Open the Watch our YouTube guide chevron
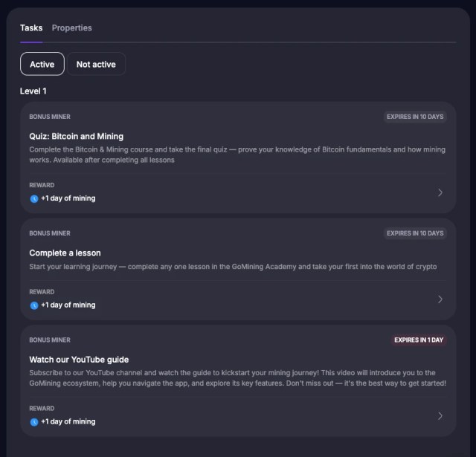The height and width of the screenshot is (457, 476). pyautogui.click(x=440, y=416)
